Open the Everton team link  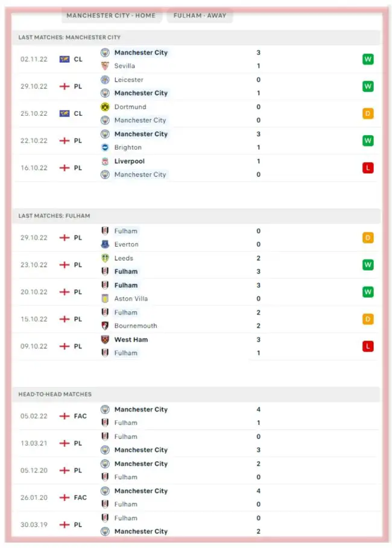pyautogui.click(x=126, y=244)
